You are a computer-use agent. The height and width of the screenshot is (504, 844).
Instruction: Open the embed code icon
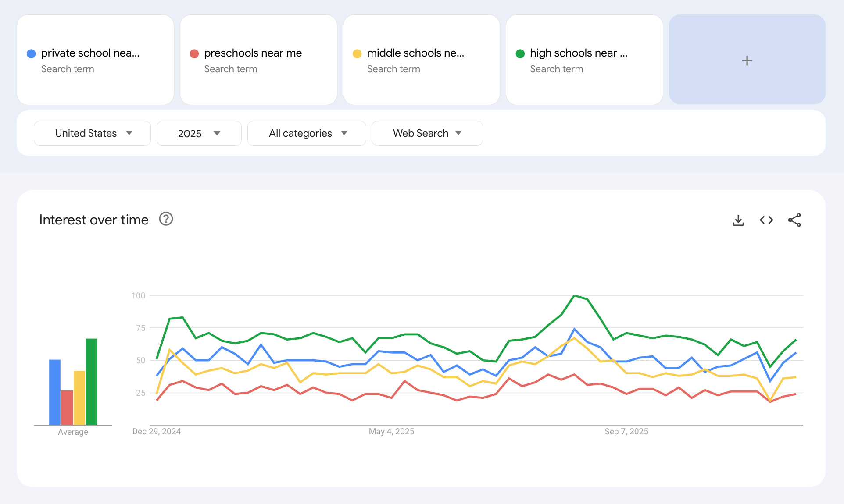(766, 220)
